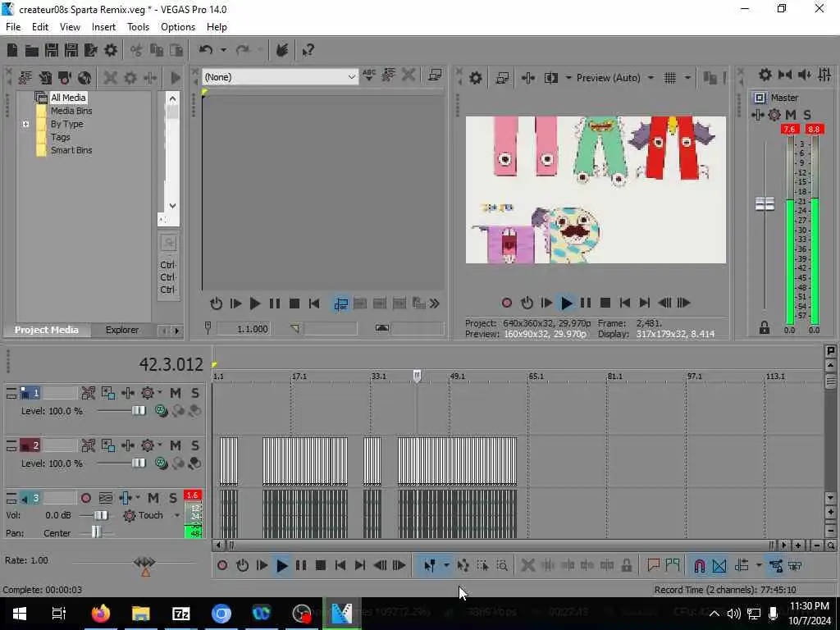Click the What's This help icon
Image resolution: width=840 pixels, height=630 pixels.
click(308, 50)
